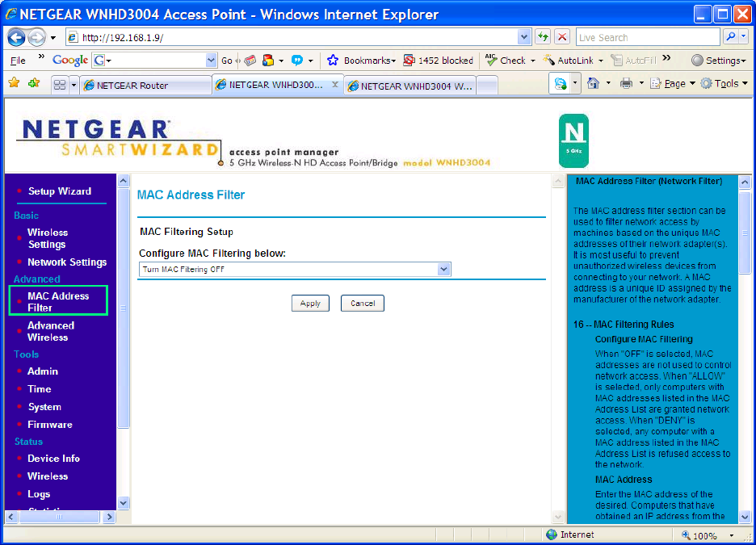Open Quick Tabs grid icon
756x545 pixels.
click(59, 86)
